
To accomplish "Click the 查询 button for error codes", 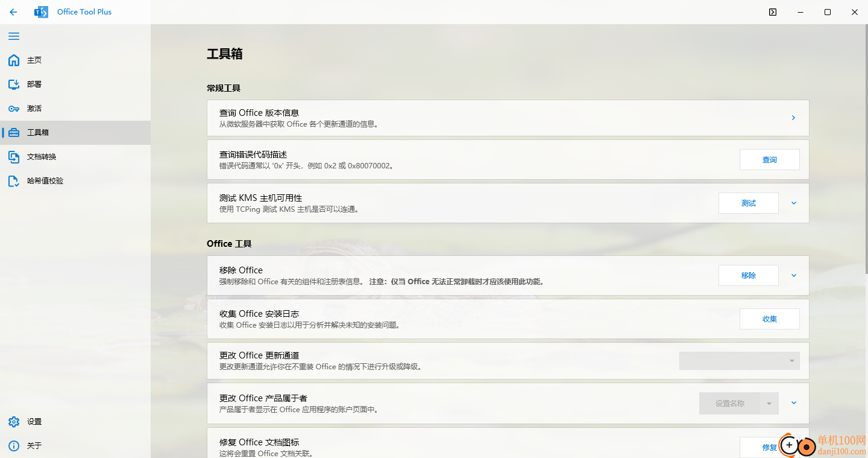I will tap(770, 160).
